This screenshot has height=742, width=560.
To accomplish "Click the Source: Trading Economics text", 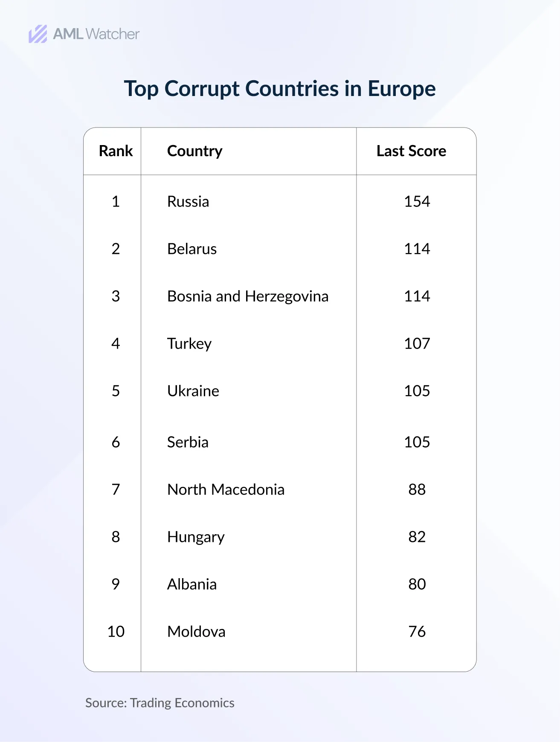I will click(160, 703).
